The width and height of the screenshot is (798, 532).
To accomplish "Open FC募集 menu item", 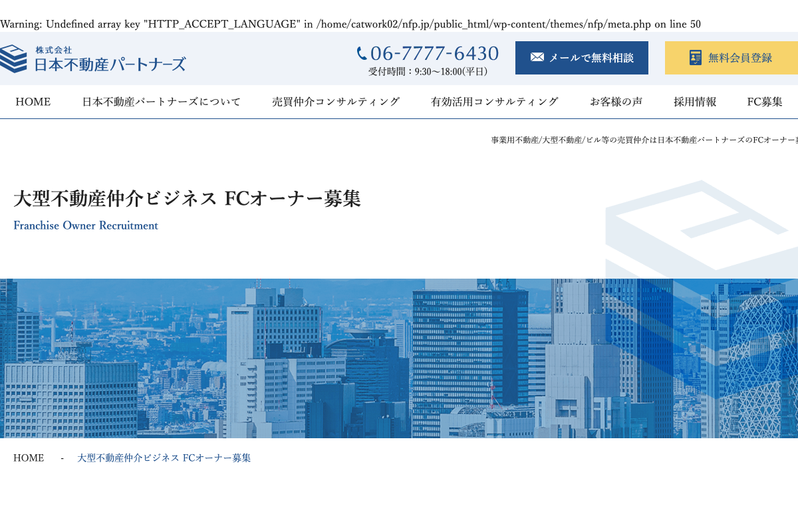I will point(765,102).
